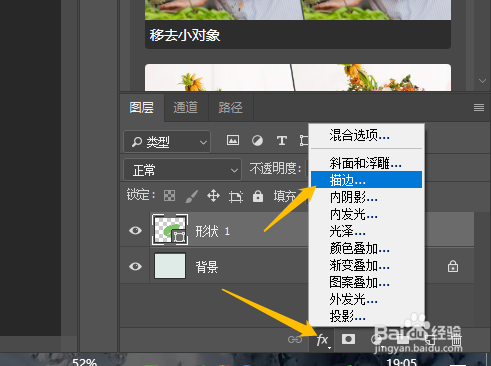Viewport: 491px width, 366px height.
Task: Toggle lock position move icon
Action: [x=213, y=196]
